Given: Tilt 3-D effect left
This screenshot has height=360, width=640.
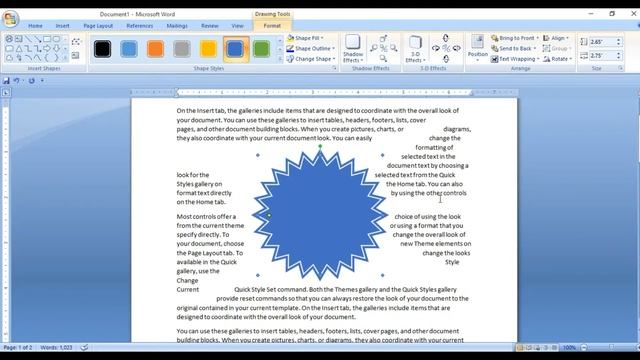Looking at the screenshot, I should pos(436,49).
